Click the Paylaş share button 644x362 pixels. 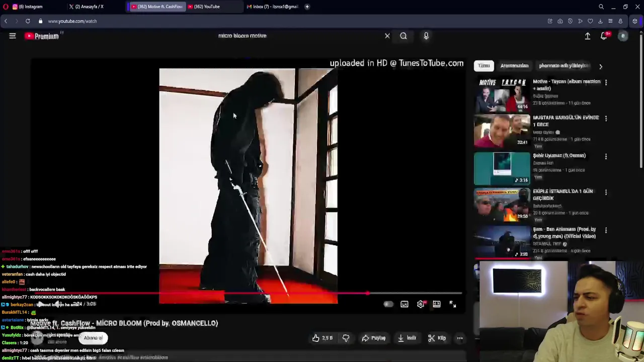(374, 338)
